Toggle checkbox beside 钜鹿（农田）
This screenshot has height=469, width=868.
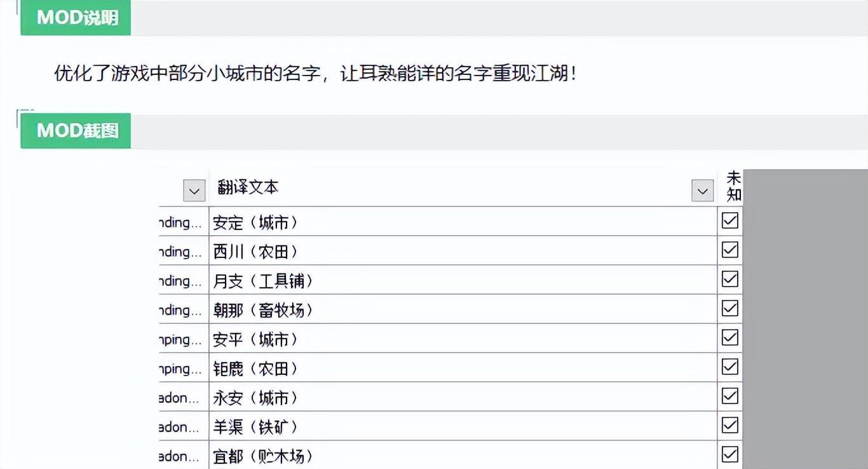coord(730,367)
